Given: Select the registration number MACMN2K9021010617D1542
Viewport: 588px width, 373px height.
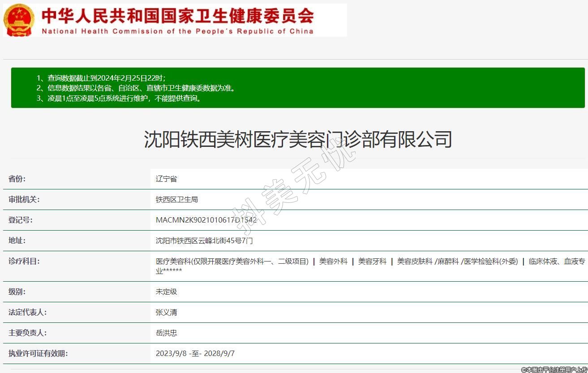Looking at the screenshot, I should (x=206, y=220).
